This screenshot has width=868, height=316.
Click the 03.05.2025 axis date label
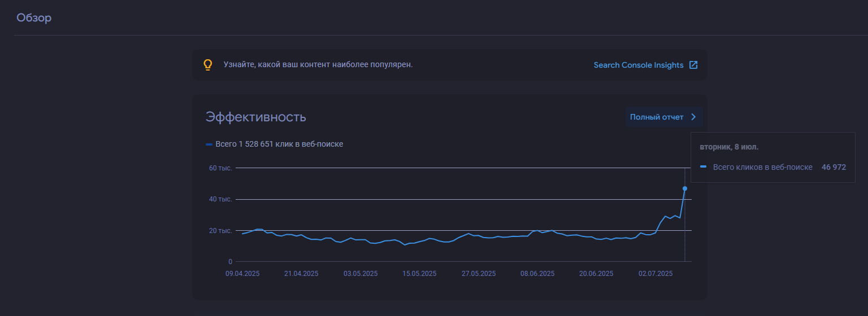(361, 274)
